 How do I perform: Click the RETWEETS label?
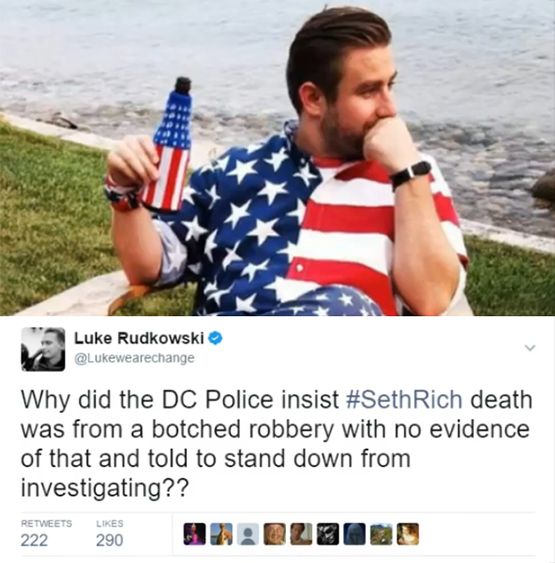(46, 524)
